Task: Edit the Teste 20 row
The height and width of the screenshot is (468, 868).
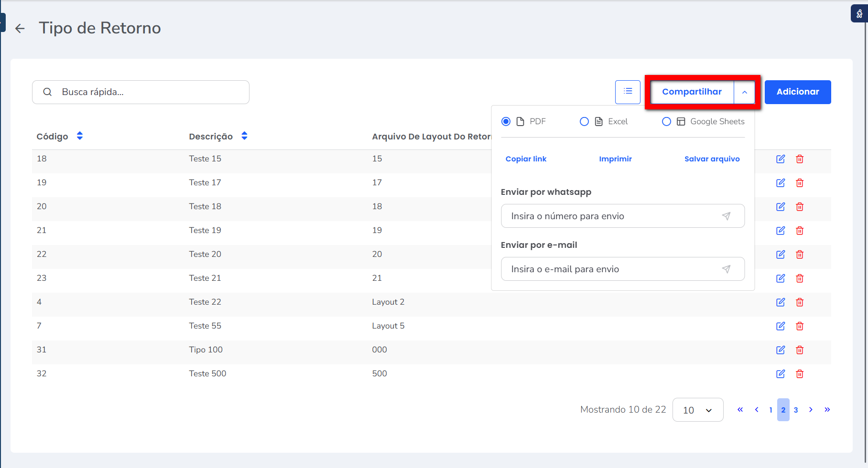Action: point(781,255)
